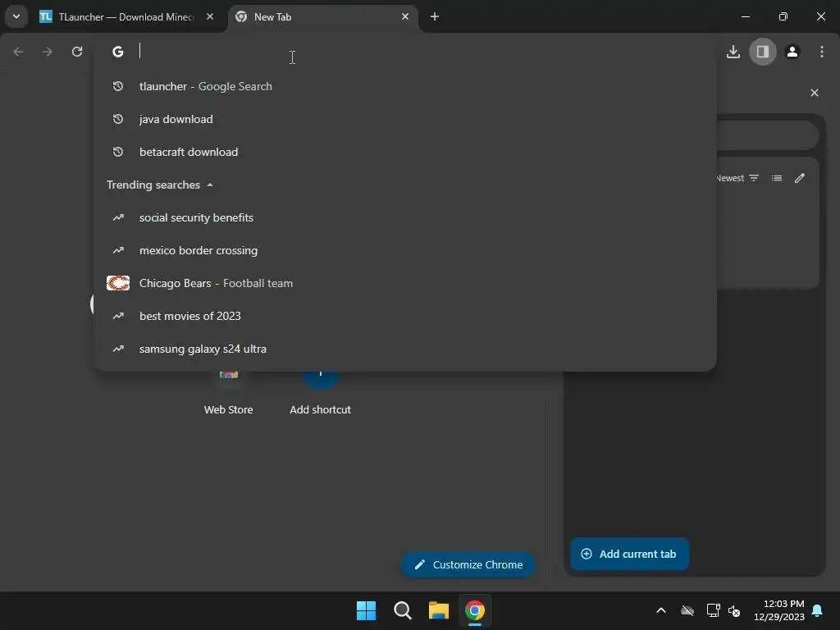This screenshot has width=840, height=630.
Task: Toggle the side panel button
Action: click(x=762, y=52)
